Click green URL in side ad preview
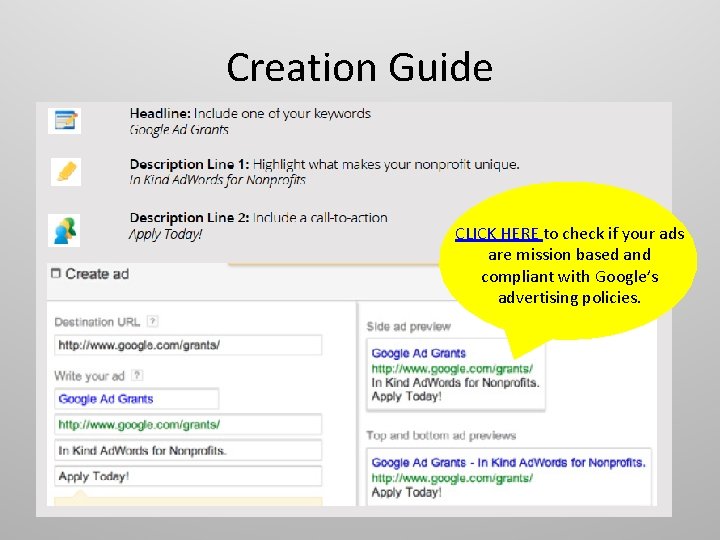This screenshot has height=540, width=720. [x=452, y=368]
